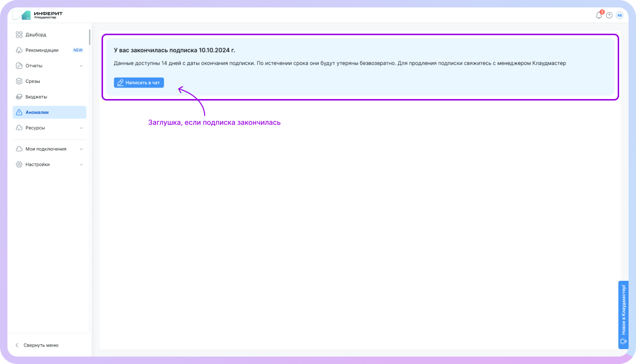Click the lightbulb icon on side tab
Image resolution: width=636 pixels, height=364 pixels.
(623, 341)
